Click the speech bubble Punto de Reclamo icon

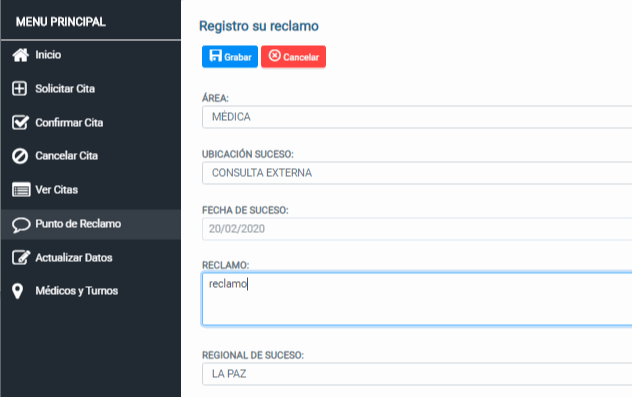21,225
